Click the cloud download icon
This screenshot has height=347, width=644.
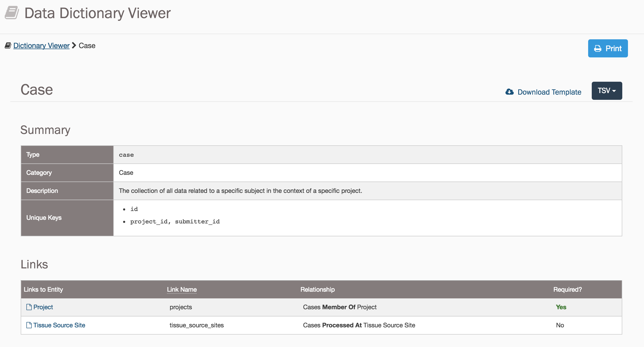pyautogui.click(x=509, y=92)
